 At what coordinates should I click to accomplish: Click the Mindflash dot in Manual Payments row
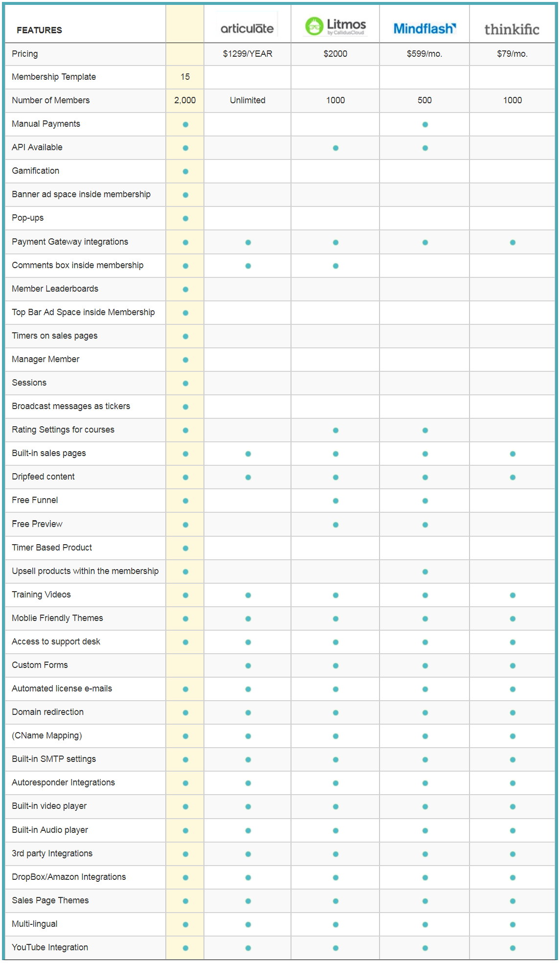click(425, 124)
